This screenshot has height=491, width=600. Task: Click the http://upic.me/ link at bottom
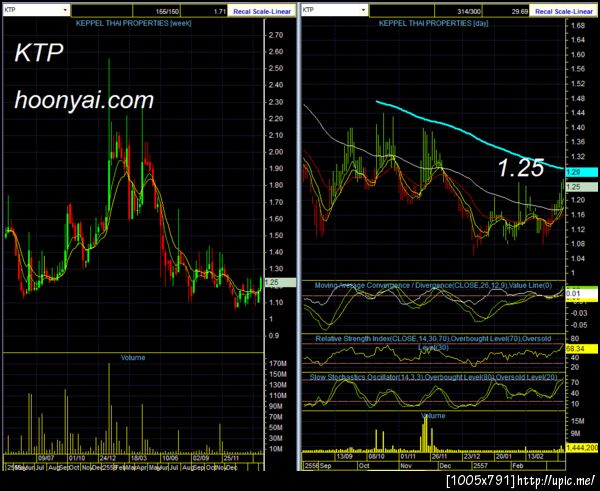pyautogui.click(x=556, y=480)
